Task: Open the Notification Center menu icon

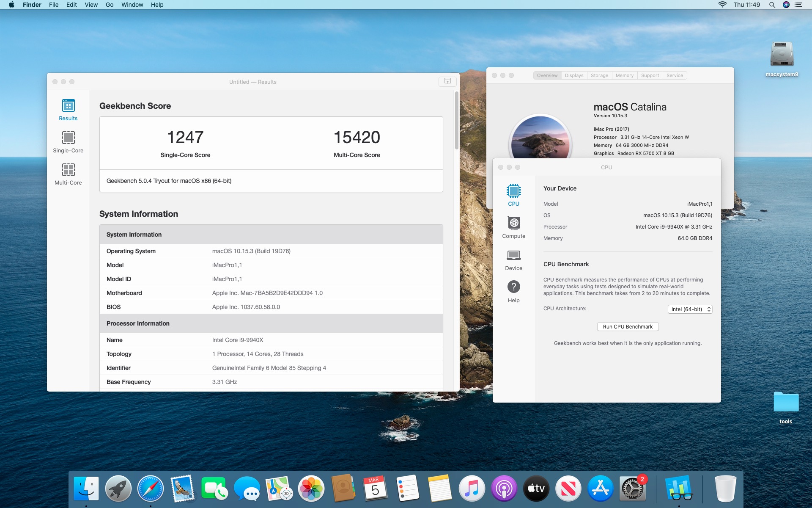Action: click(798, 5)
